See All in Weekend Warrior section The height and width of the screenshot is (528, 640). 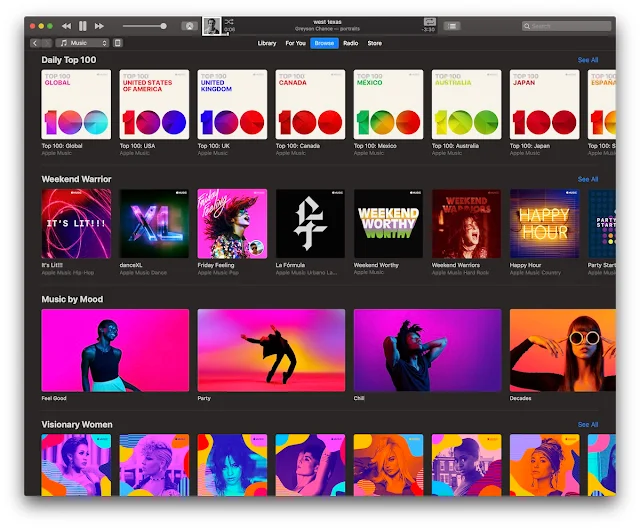tap(588, 179)
